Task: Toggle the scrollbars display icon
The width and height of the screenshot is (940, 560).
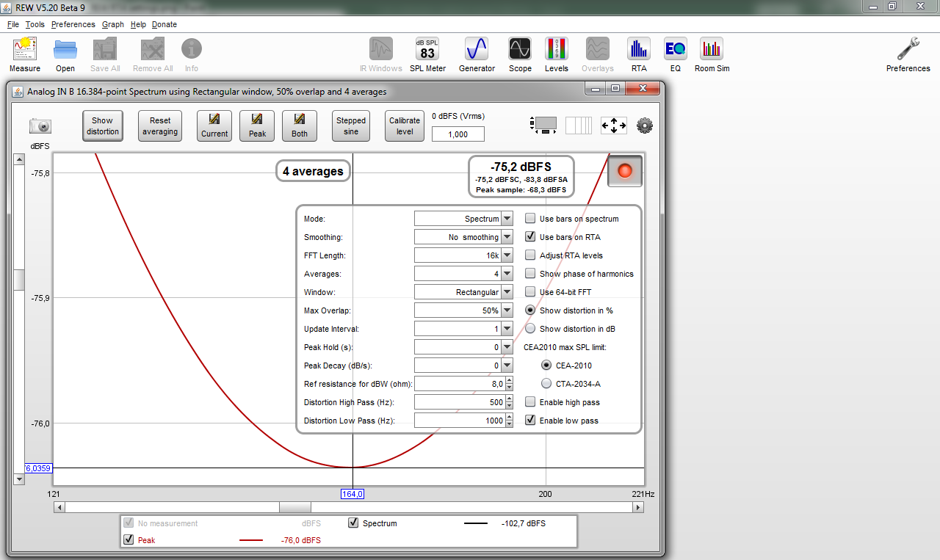Action: [543, 126]
